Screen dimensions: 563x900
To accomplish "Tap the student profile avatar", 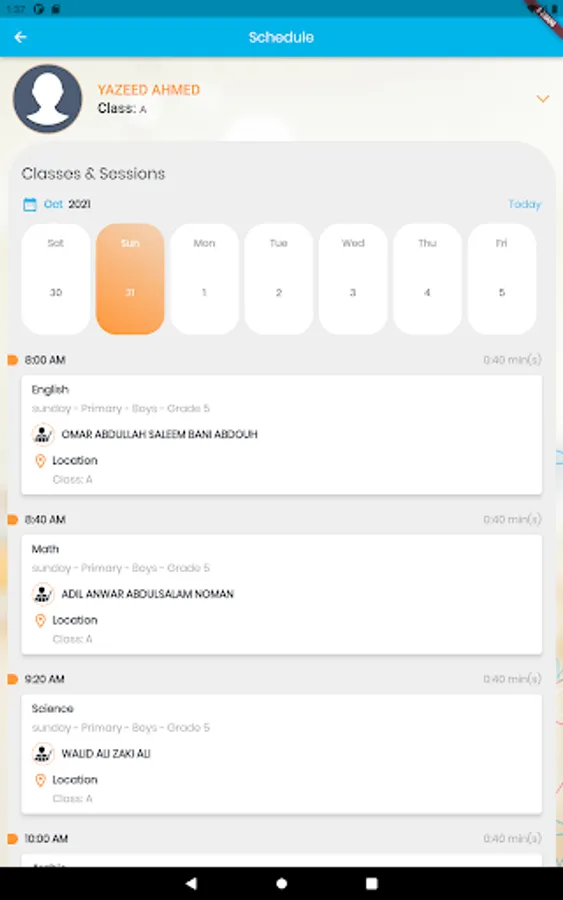I will (x=48, y=99).
